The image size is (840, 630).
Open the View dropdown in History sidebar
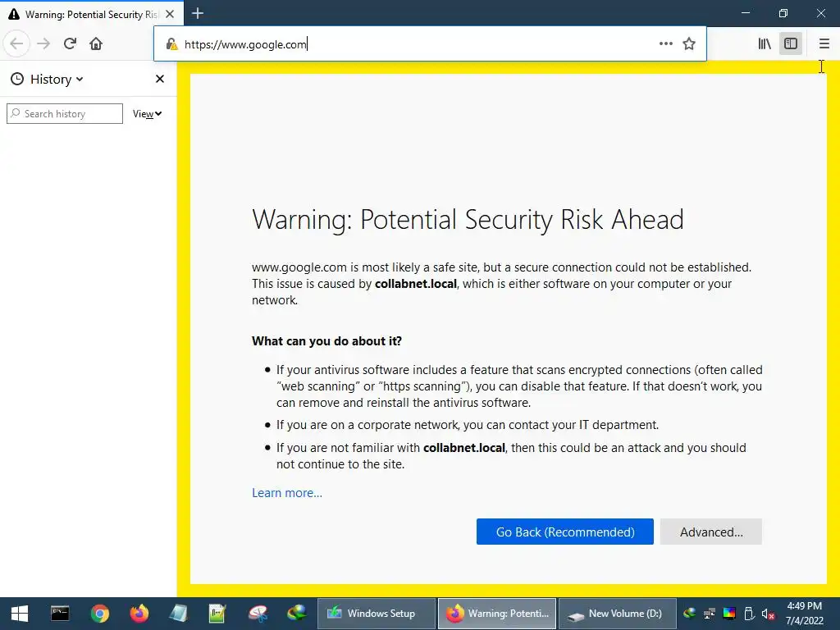tap(148, 113)
